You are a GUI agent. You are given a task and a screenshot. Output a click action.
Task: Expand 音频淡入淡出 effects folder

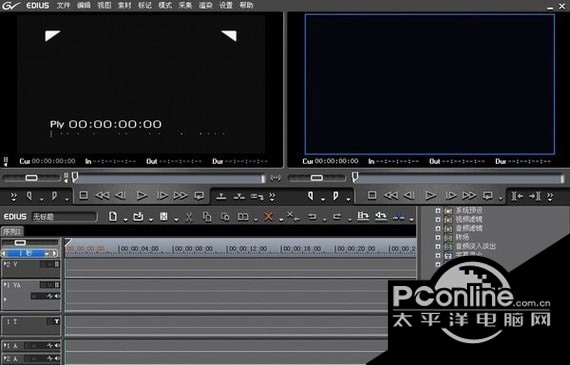pos(438,247)
